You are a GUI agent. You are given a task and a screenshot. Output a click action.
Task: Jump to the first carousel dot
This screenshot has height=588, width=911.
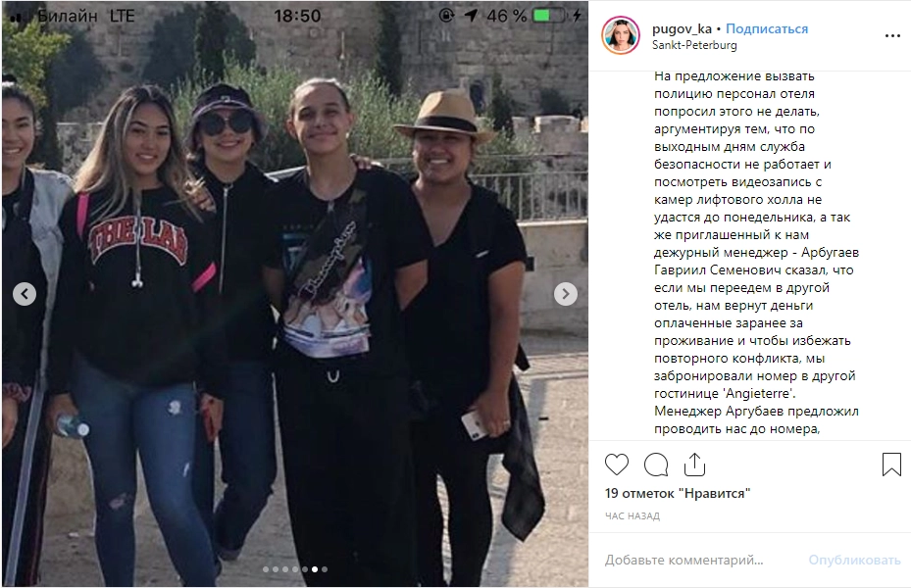pyautogui.click(x=266, y=569)
